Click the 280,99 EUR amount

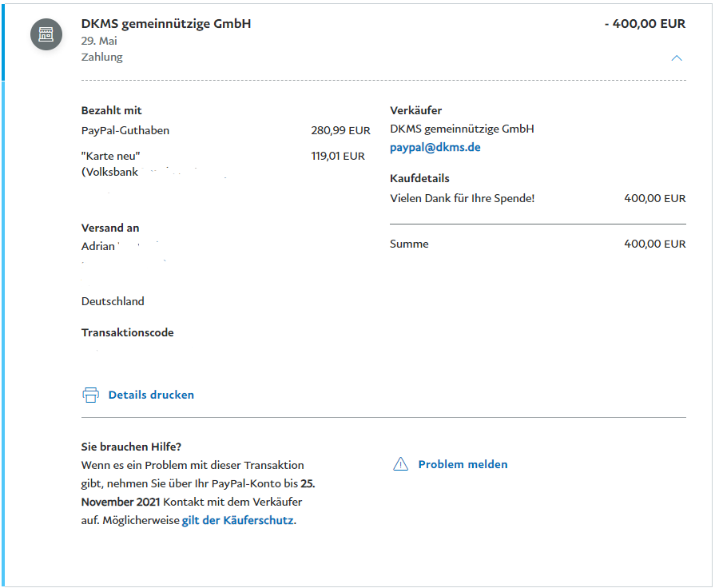pos(340,130)
